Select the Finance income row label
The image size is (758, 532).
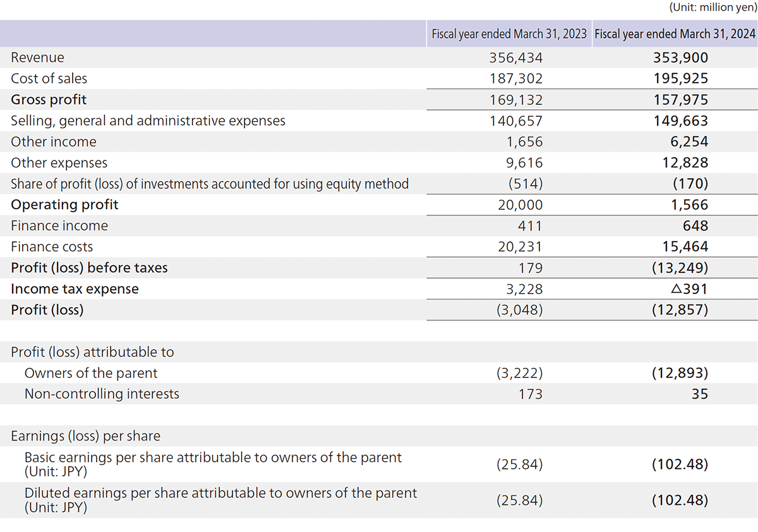pyautogui.click(x=59, y=226)
